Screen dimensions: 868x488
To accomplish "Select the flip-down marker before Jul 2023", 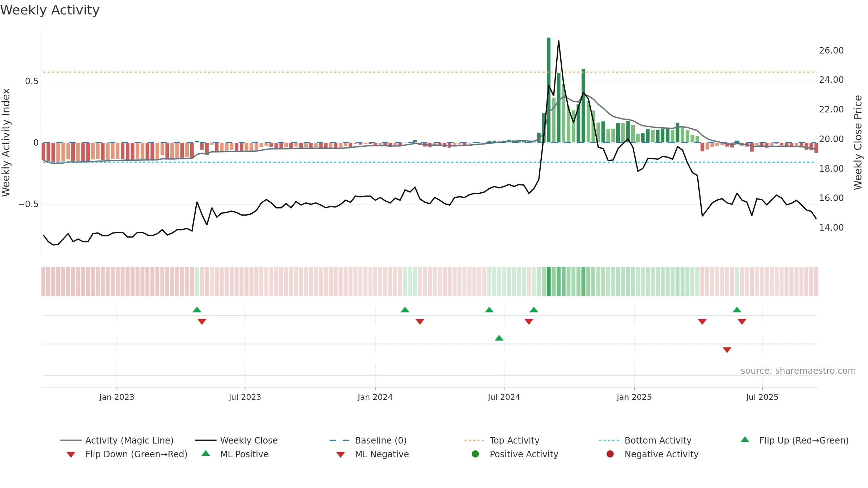I will tap(202, 322).
